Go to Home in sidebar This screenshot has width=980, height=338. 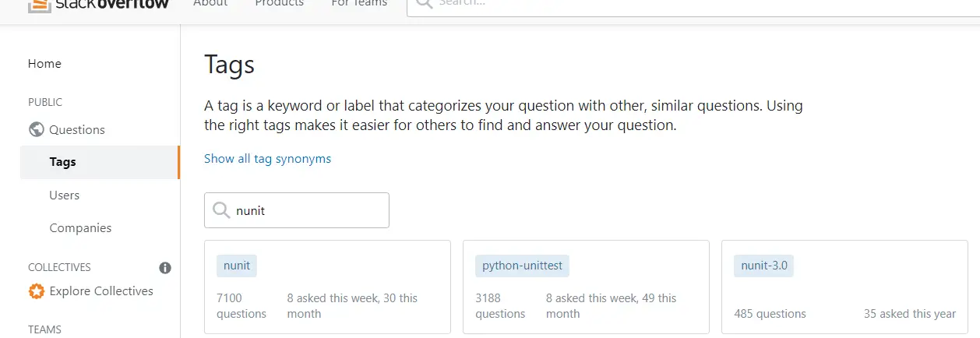44,64
